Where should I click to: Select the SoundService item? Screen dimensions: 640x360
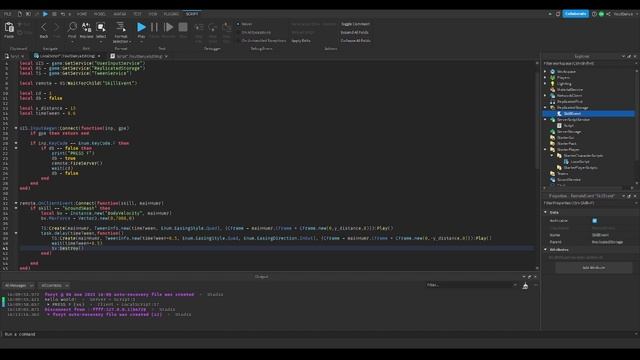(x=568, y=180)
